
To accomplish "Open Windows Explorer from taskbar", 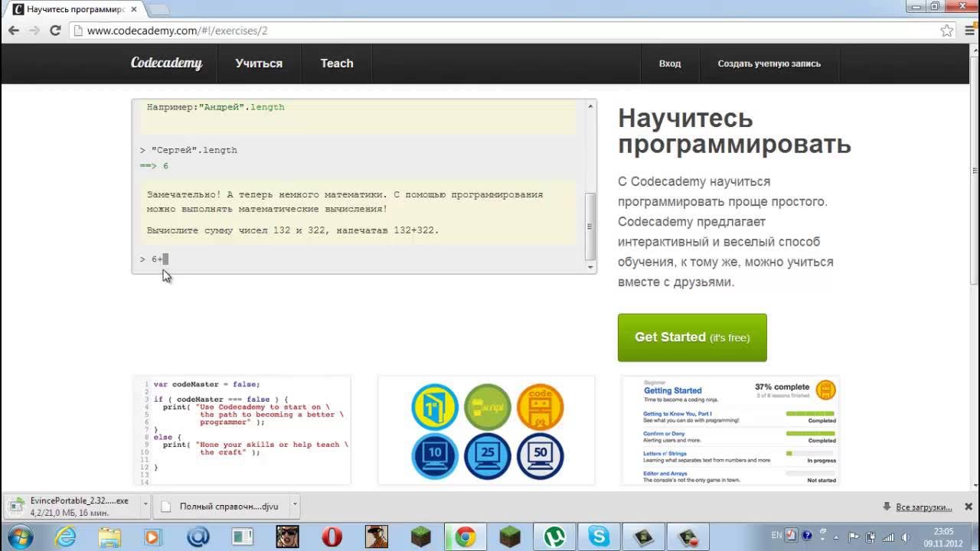I will click(x=109, y=537).
